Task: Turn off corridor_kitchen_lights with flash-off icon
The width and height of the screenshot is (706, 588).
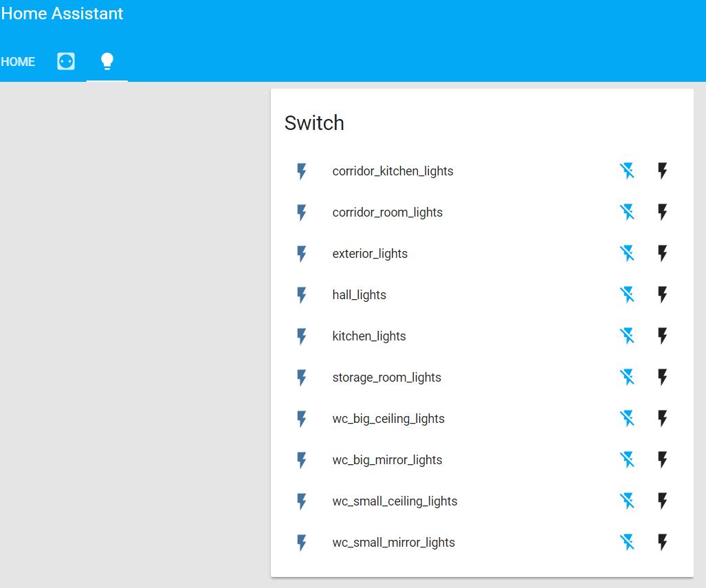Action: (x=627, y=171)
